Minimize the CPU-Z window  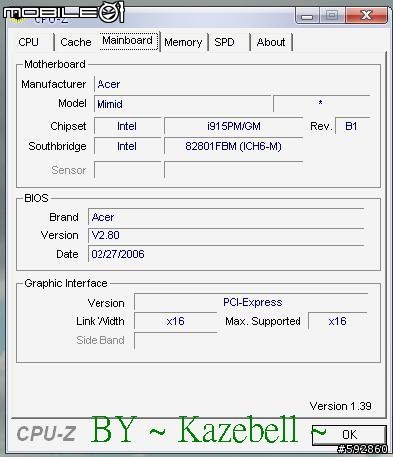[x=307, y=15]
